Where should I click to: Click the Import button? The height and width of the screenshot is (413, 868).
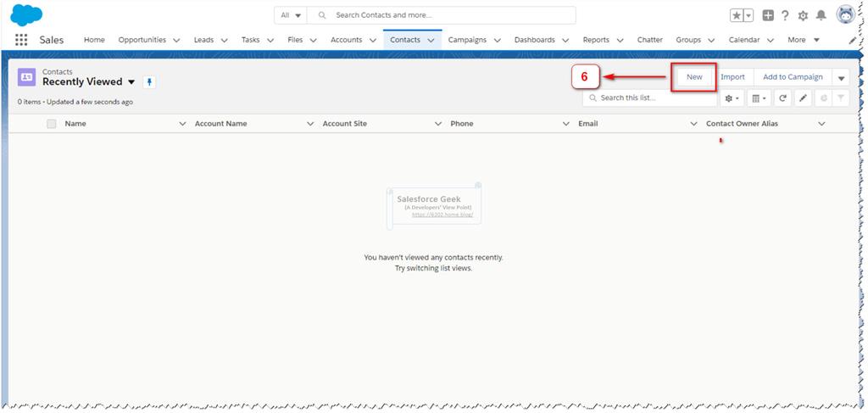coord(733,77)
